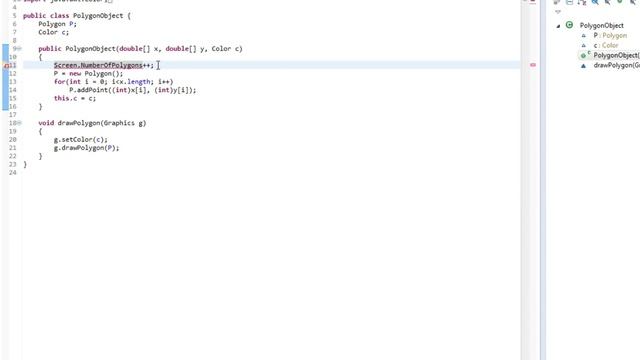Image resolution: width=640 pixels, height=360 pixels.
Task: Select PolygonObject class entry in outline
Action: (x=602, y=25)
